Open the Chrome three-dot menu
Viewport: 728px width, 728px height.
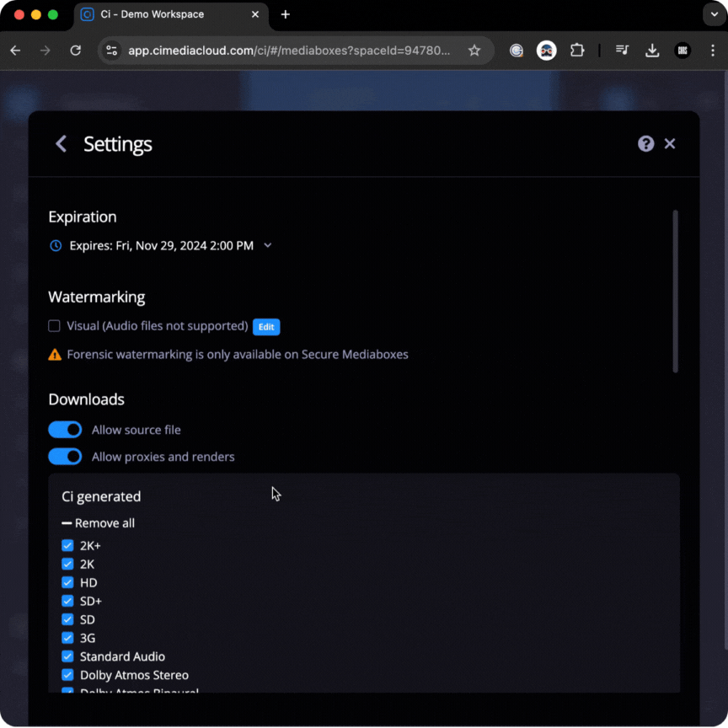[x=713, y=51]
